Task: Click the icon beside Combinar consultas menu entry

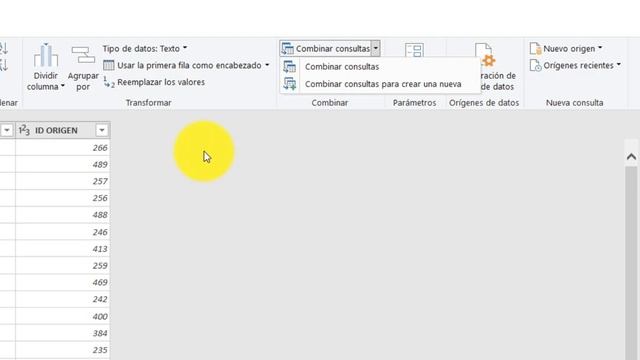Action: 289,67
